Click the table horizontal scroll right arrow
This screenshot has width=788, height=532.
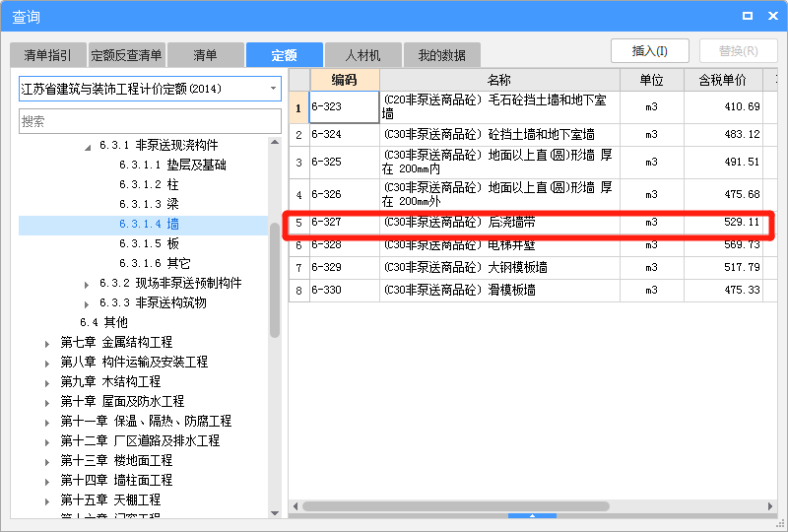pos(770,506)
